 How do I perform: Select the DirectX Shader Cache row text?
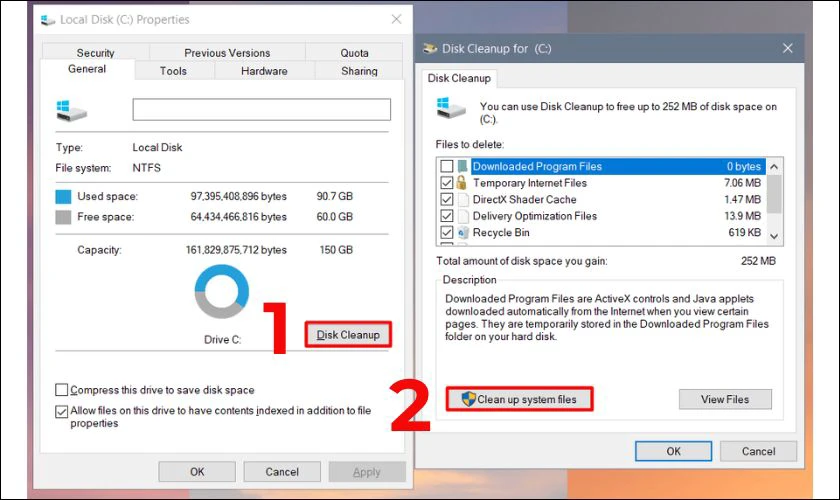(524, 199)
